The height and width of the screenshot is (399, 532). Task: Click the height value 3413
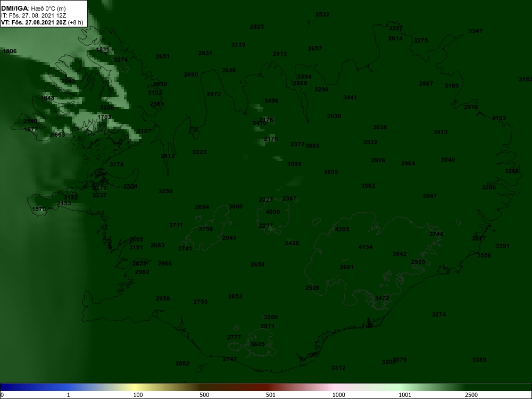click(440, 132)
